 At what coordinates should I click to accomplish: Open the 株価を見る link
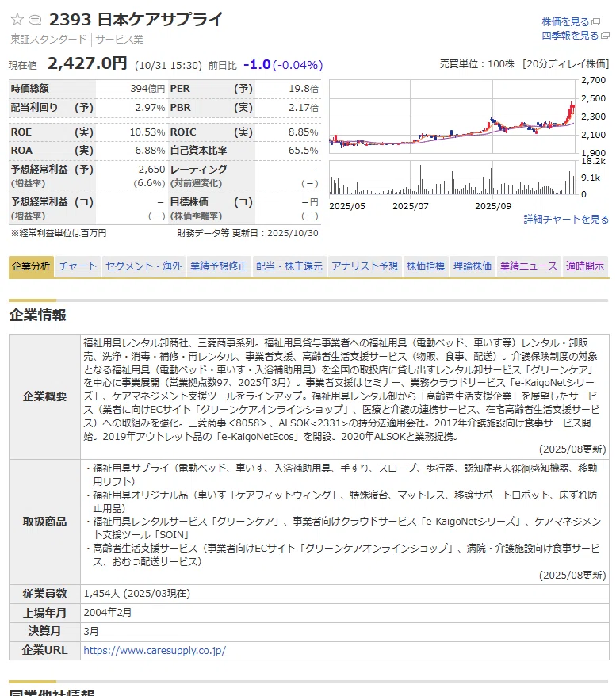(x=565, y=21)
